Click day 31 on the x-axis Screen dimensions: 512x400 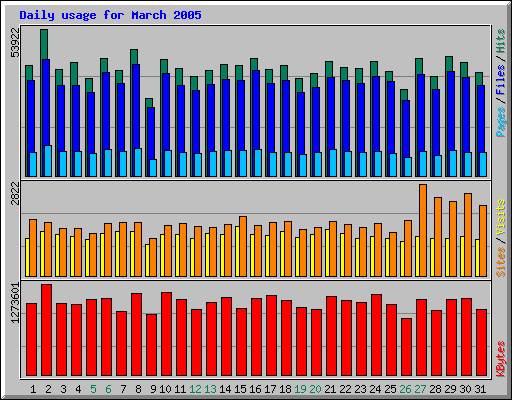[x=480, y=389]
